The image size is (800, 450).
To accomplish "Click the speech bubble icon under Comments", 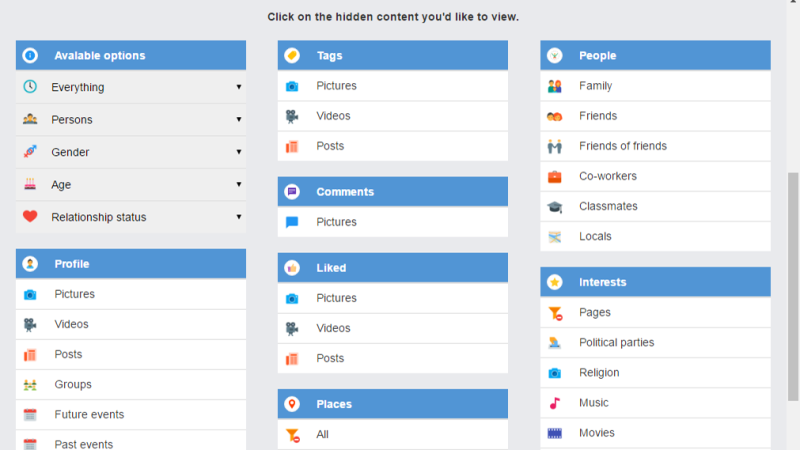I will coord(292,222).
